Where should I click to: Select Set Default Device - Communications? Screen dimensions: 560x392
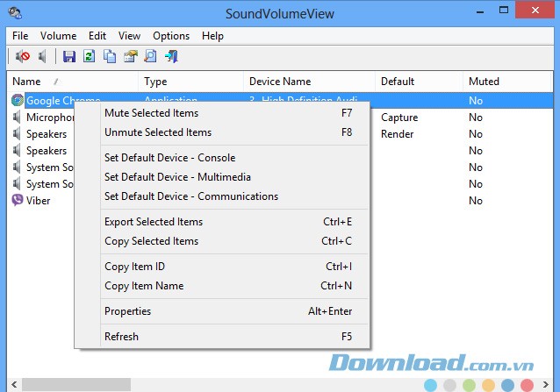(x=190, y=196)
